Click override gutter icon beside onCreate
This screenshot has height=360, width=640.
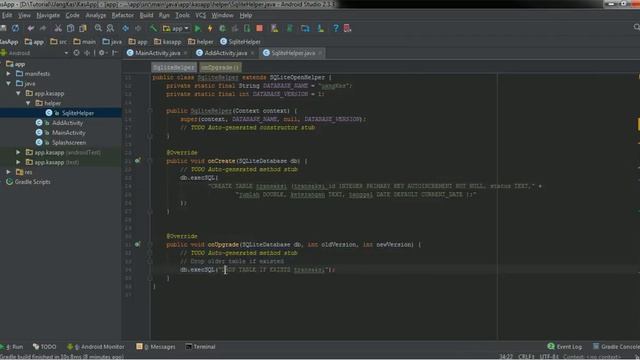[x=138, y=161]
